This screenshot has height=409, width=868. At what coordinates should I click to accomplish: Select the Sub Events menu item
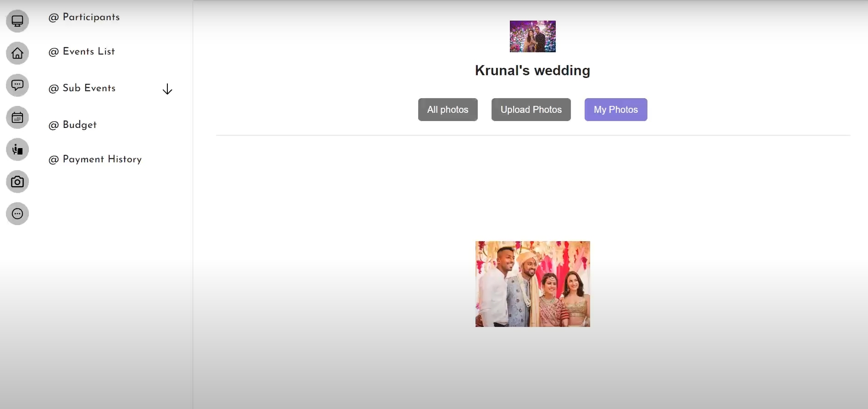82,88
